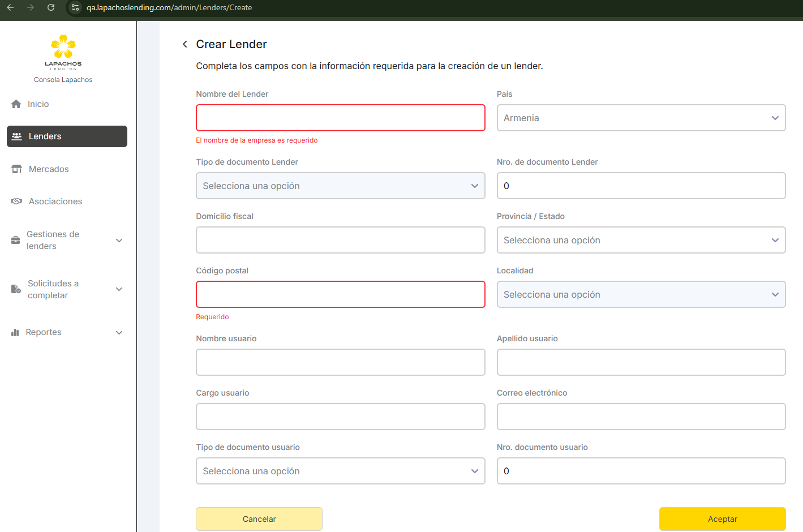Click the Mercados store icon
Screen dimensions: 803x532
click(x=17, y=169)
